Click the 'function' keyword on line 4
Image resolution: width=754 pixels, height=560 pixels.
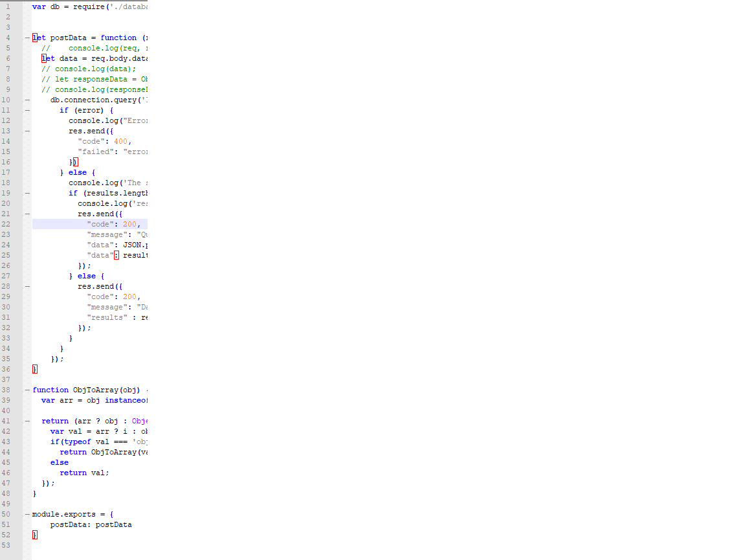click(x=118, y=38)
